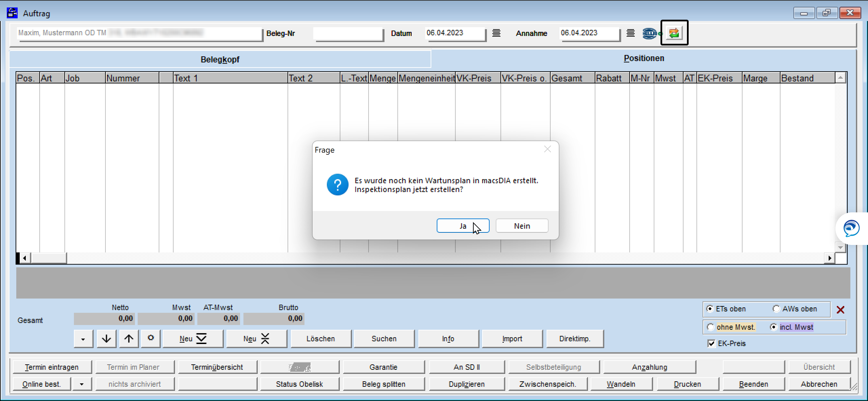Open the Annahme calendar list icon
868x401 pixels.
630,33
